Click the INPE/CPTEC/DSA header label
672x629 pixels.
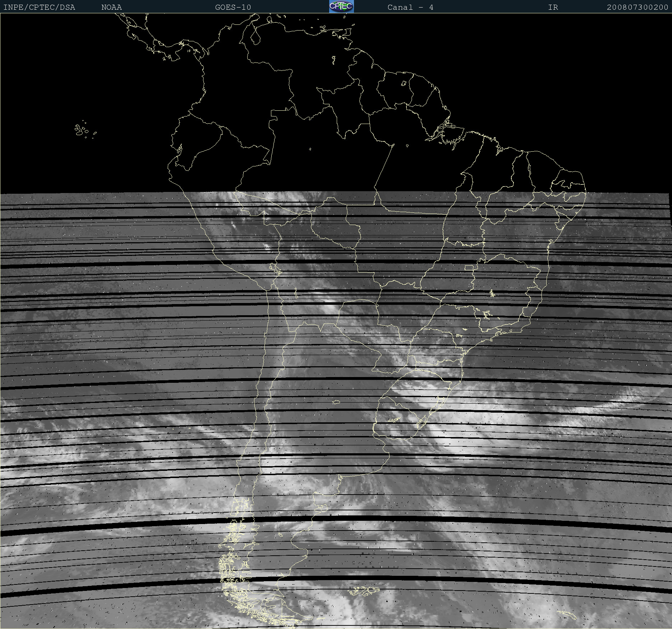tap(39, 7)
